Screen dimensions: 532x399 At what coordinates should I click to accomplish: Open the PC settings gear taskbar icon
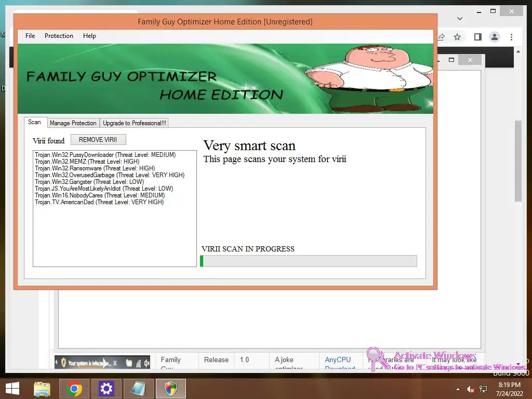coord(106,389)
